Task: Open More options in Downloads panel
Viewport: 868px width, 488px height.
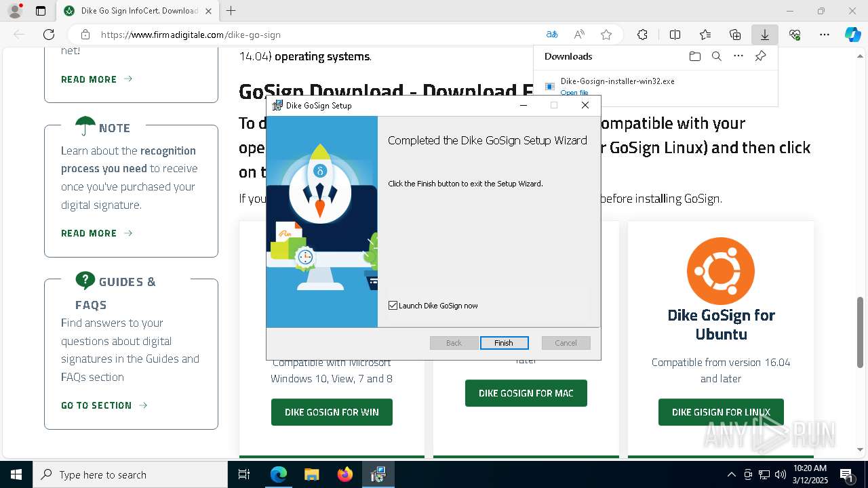Action: (x=738, y=56)
